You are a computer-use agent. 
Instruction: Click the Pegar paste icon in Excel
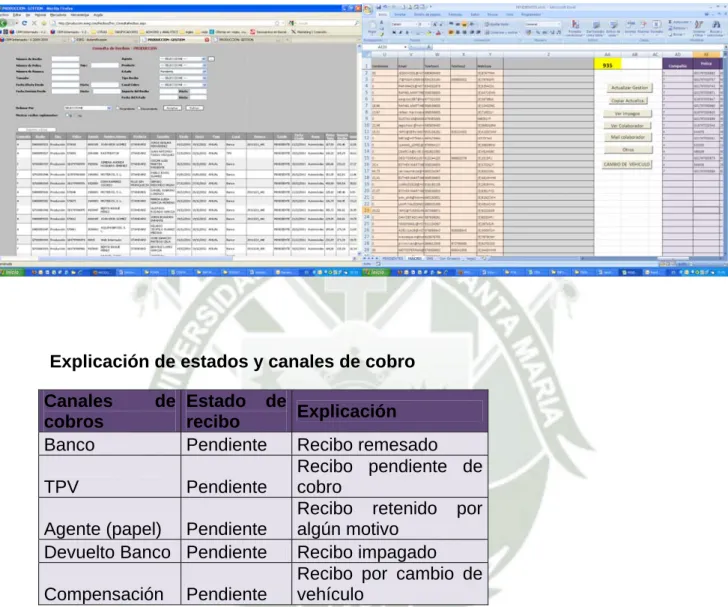point(372,26)
